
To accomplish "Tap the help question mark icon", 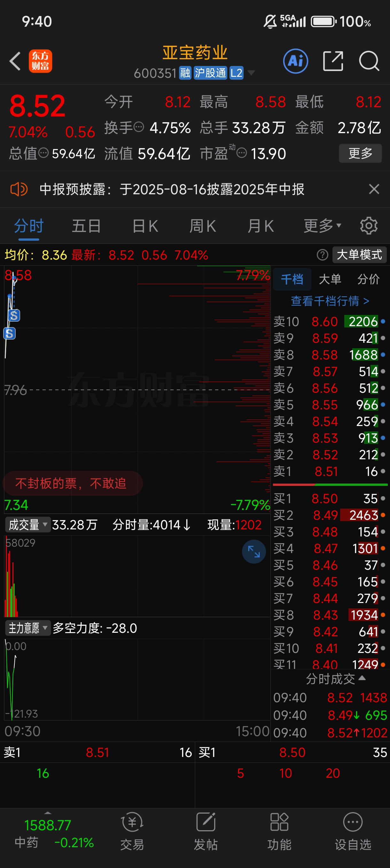I will 322,255.
